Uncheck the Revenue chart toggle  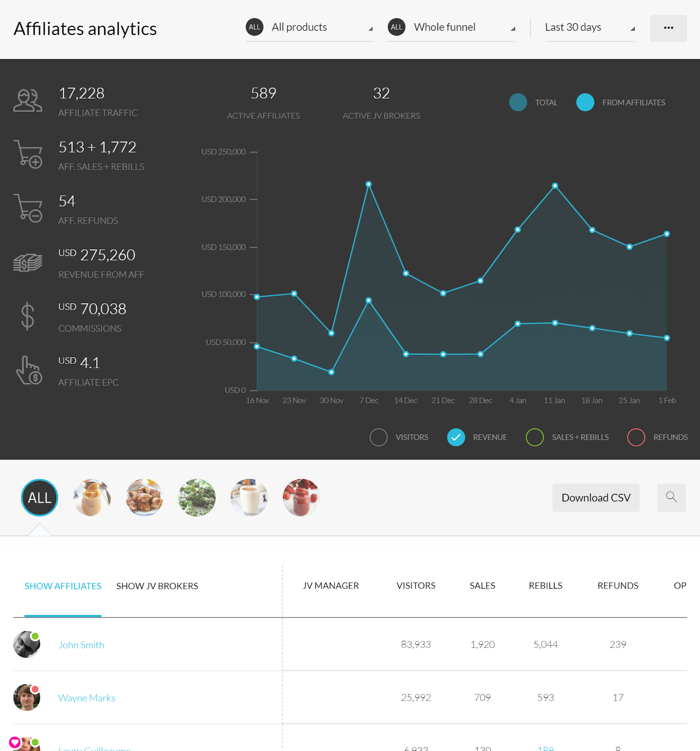[x=456, y=437]
